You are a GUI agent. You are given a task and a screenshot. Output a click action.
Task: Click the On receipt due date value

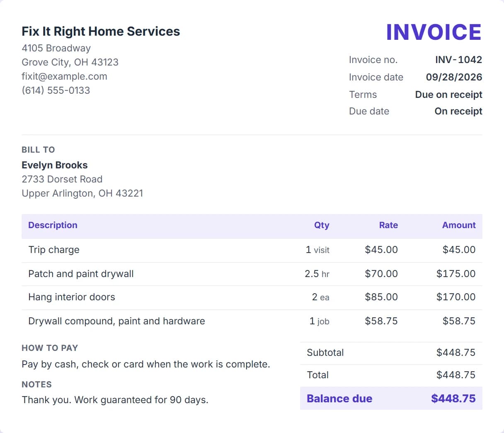pos(458,111)
